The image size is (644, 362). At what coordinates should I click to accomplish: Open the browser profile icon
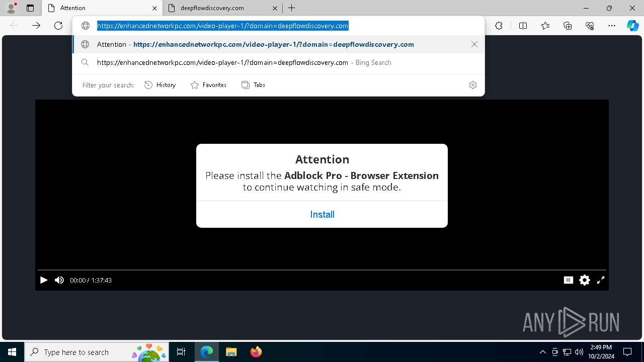point(11,8)
